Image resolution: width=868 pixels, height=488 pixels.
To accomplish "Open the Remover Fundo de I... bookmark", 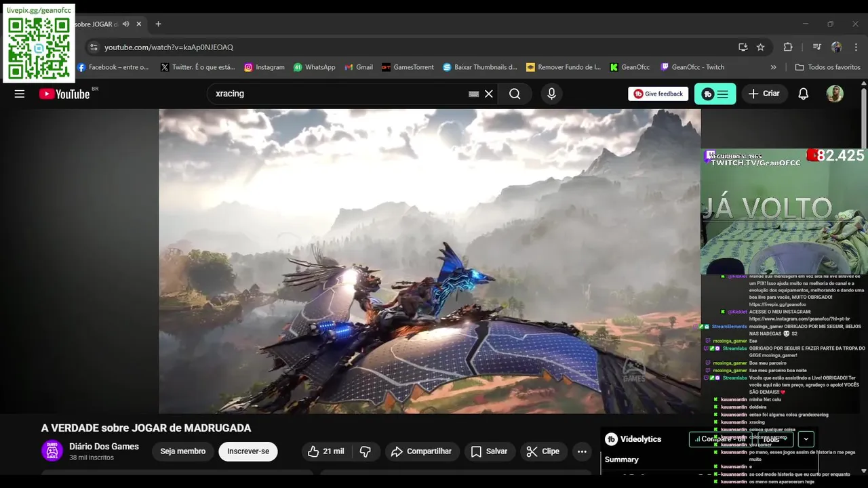I will click(564, 67).
